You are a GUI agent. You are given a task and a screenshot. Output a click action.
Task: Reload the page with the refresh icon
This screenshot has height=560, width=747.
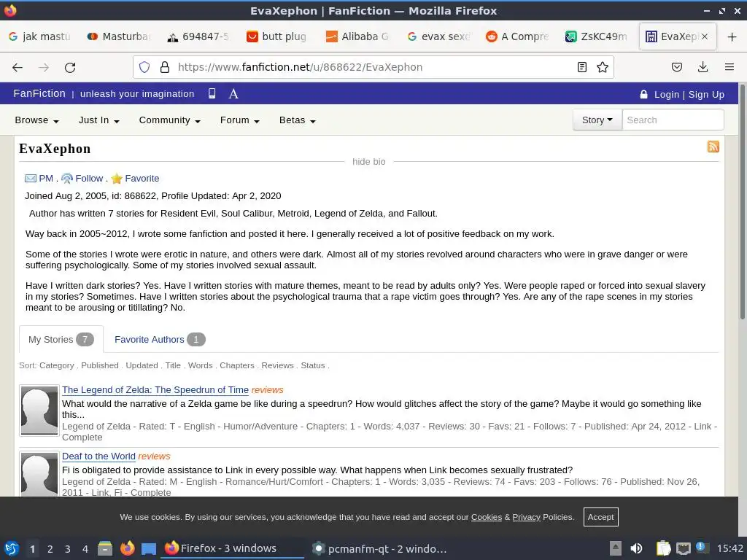tap(70, 68)
